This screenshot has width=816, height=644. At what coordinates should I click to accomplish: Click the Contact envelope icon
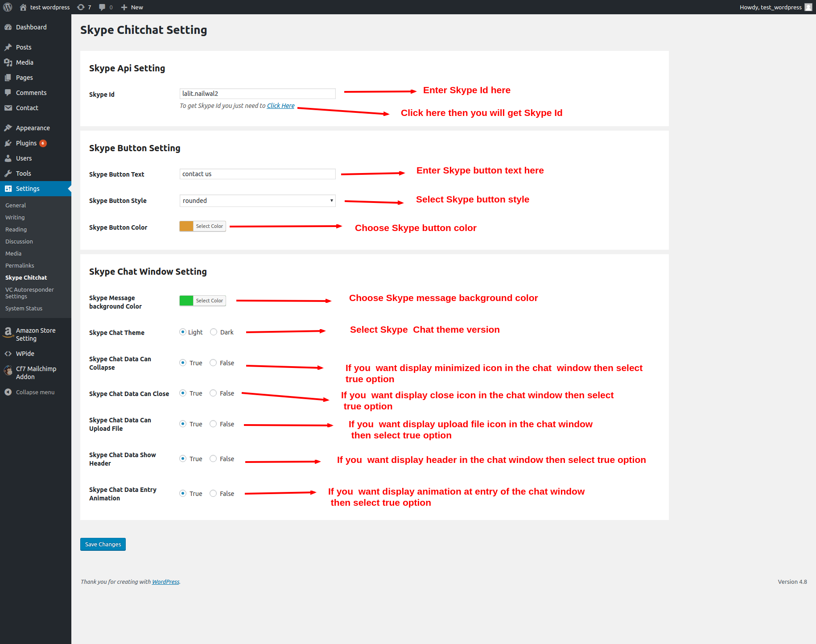click(8, 108)
